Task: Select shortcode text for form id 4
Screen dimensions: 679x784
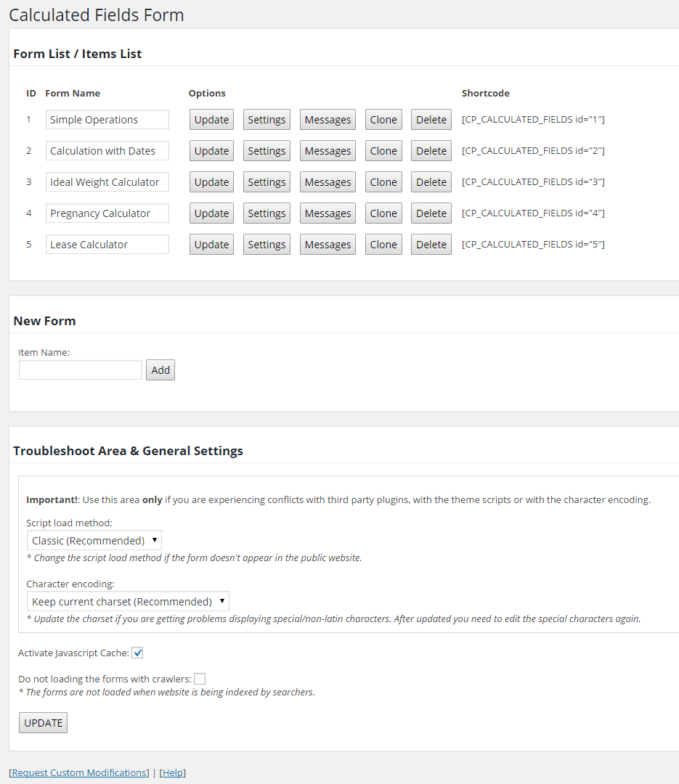Action: [533, 213]
